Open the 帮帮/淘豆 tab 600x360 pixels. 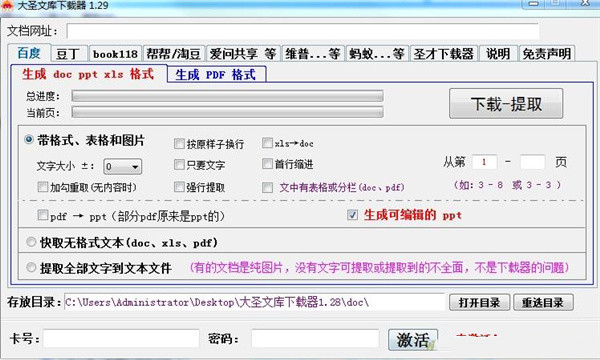(x=173, y=54)
